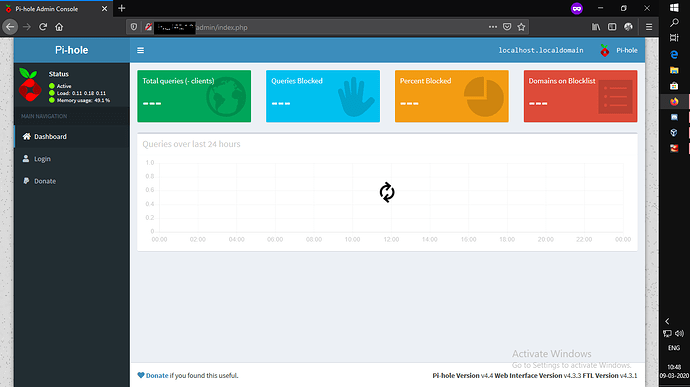This screenshot has width=690, height=387.
Task: Open the Firefox account avatar icon
Action: click(x=628, y=27)
